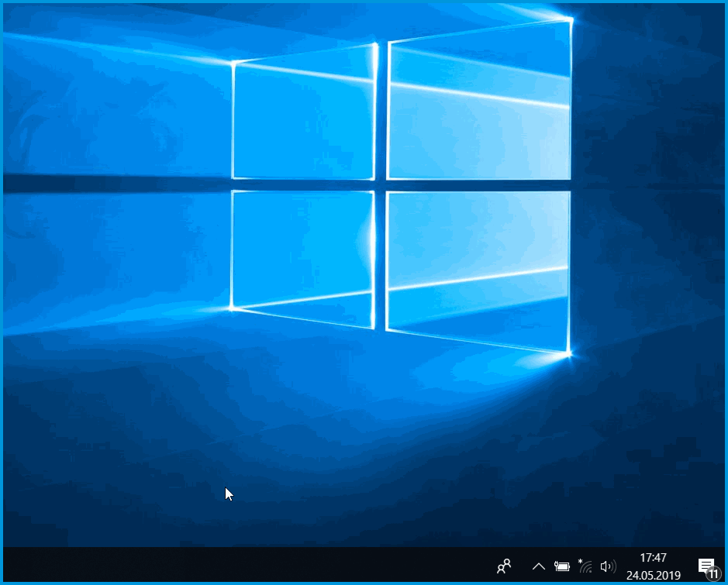
Task: Click the bright glare at logo's lower-right corner
Action: coord(569,354)
